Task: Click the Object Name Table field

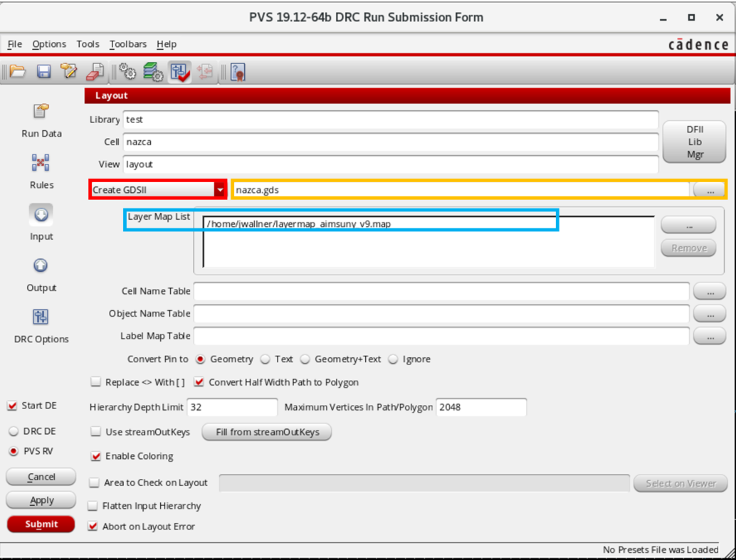Action: pos(442,314)
